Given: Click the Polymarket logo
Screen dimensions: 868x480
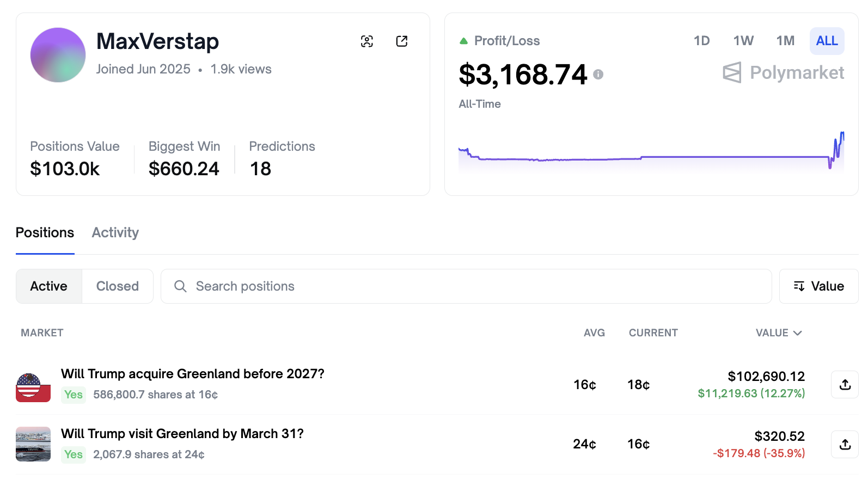Looking at the screenshot, I should [784, 72].
